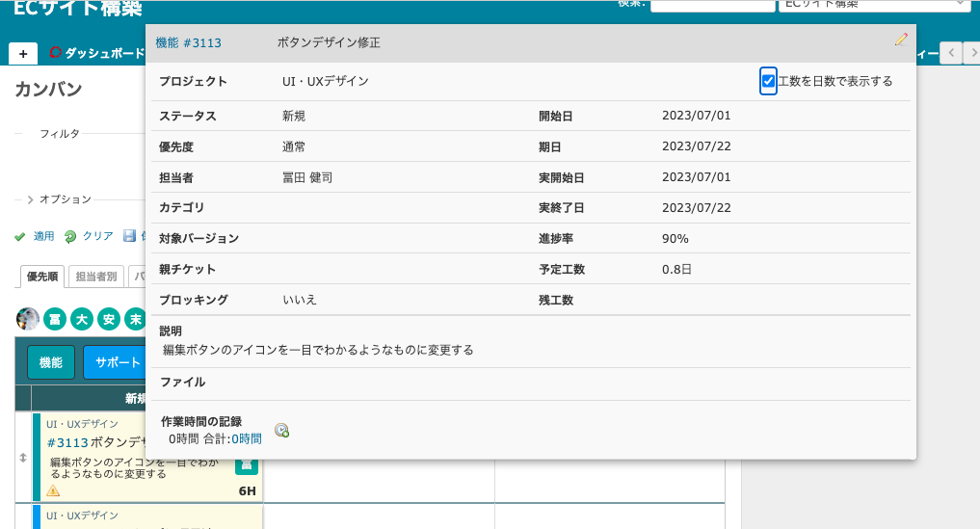Switch to the 担当者別 tab
980x529 pixels.
pos(96,277)
